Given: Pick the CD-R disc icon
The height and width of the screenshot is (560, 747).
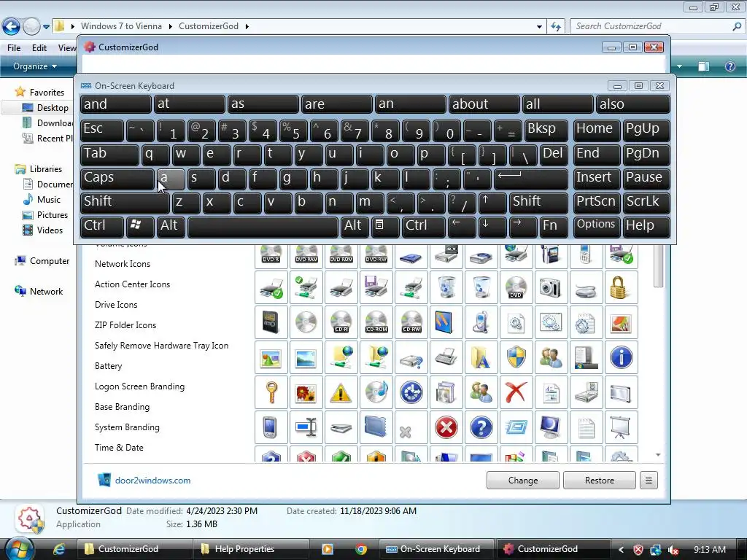Looking at the screenshot, I should tap(341, 322).
